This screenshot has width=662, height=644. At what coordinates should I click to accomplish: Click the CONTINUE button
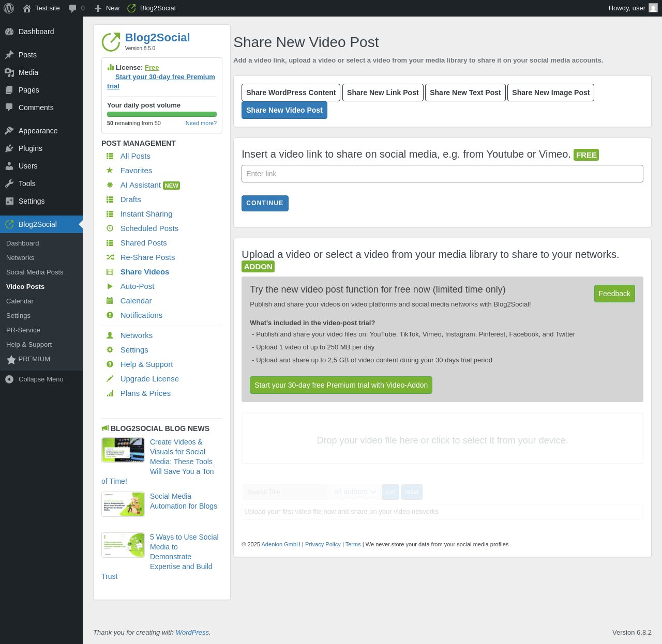click(265, 203)
